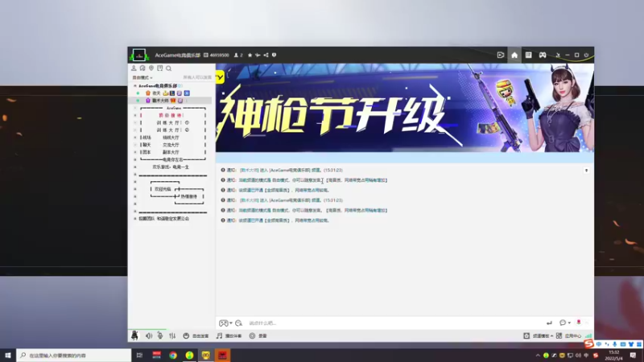Screen dimensions: 644x362
Task: Click the green network signal indicator
Action: (588, 335)
